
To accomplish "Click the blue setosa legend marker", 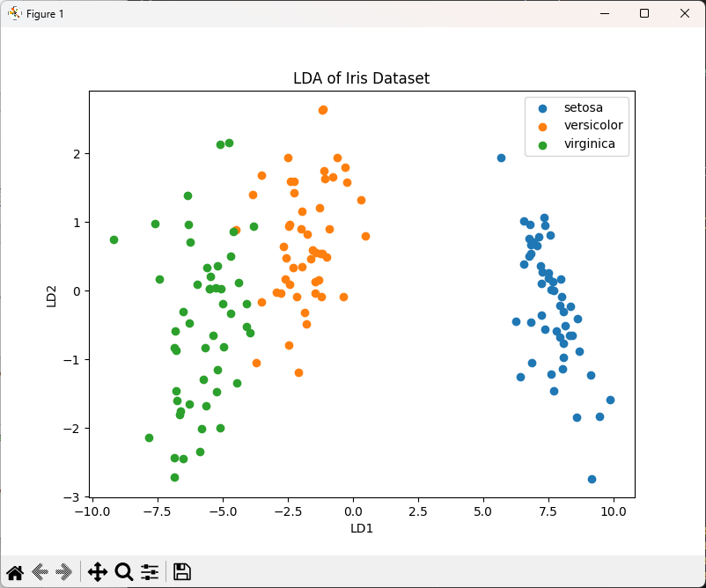I will (542, 108).
